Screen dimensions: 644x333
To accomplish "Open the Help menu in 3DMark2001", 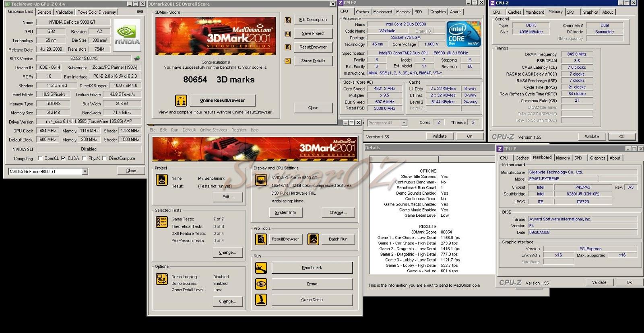I will pos(255,130).
